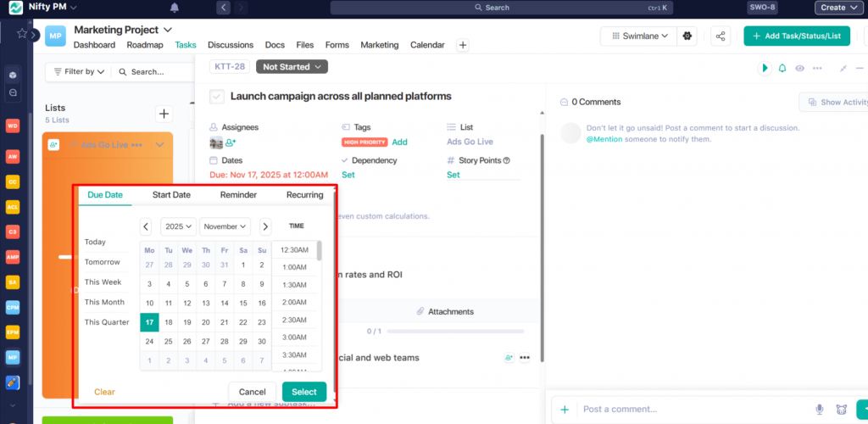Go to previous month arrow
Viewport: 868px width, 424px height.
[x=147, y=226]
